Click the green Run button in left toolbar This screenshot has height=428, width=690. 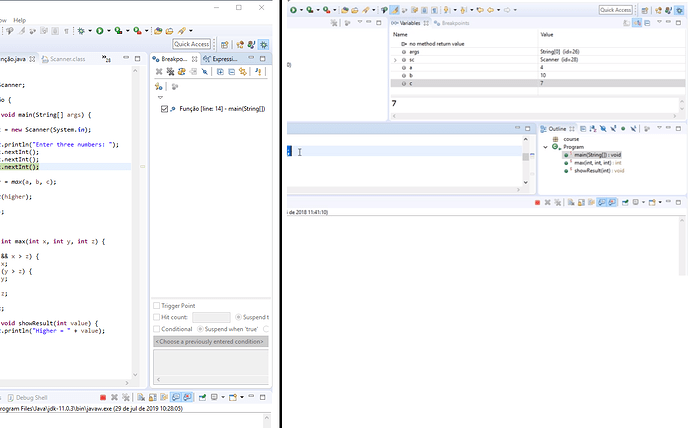pos(100,31)
